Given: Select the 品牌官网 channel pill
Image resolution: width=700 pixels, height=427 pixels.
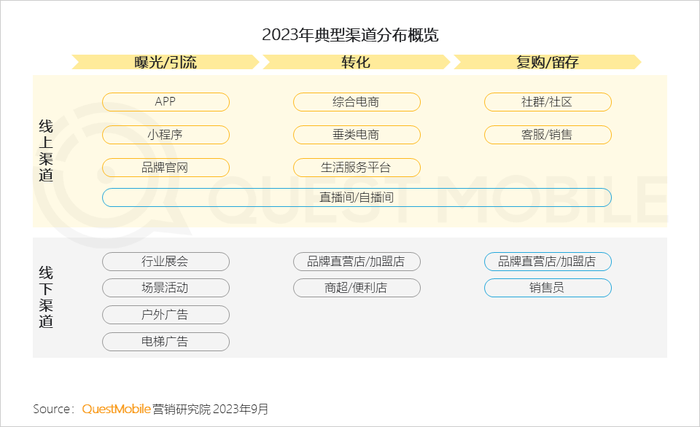Looking at the screenshot, I should pyautogui.click(x=166, y=167).
